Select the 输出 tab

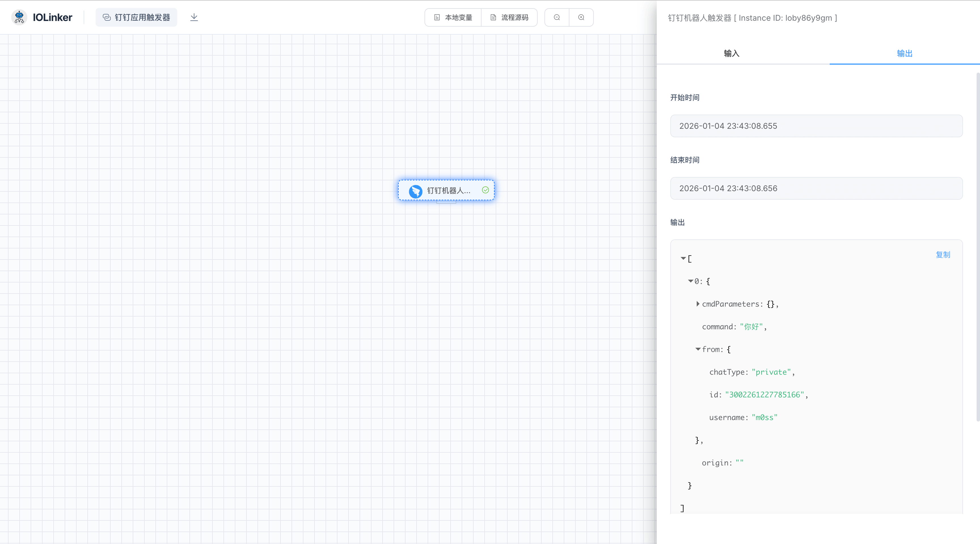coord(904,53)
